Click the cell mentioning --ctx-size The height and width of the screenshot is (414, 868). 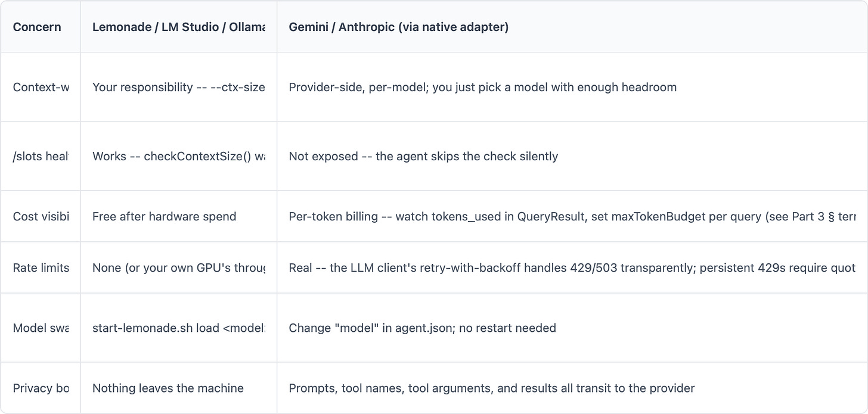(179, 87)
